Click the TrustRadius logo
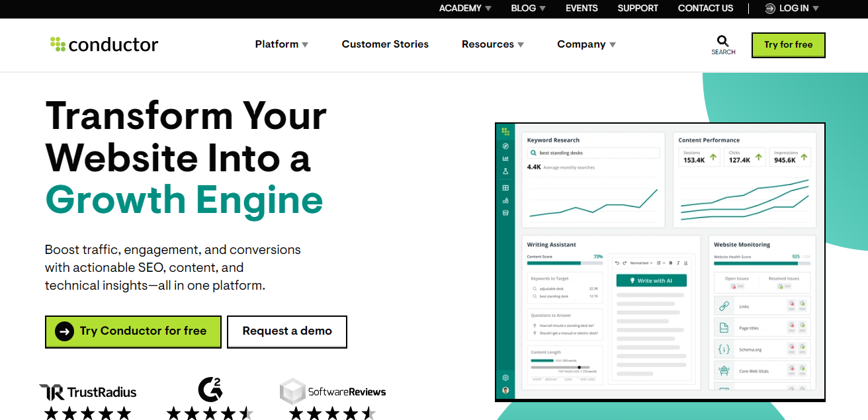The image size is (868, 420). coord(88,392)
